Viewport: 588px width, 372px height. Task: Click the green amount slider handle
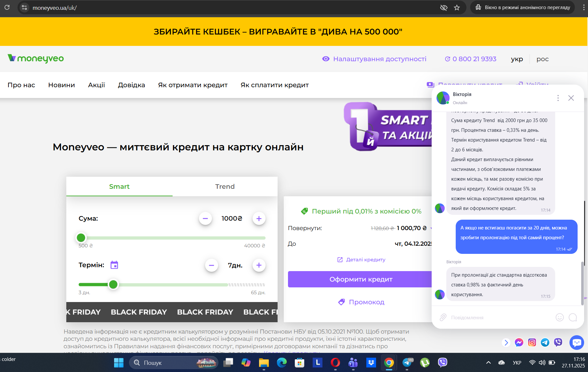[x=81, y=238]
